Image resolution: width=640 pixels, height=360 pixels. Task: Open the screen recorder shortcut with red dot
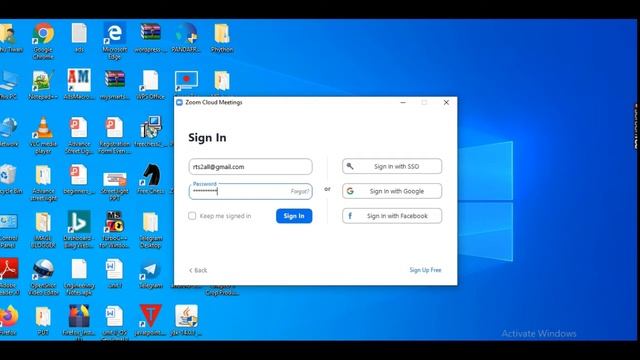click(x=187, y=81)
